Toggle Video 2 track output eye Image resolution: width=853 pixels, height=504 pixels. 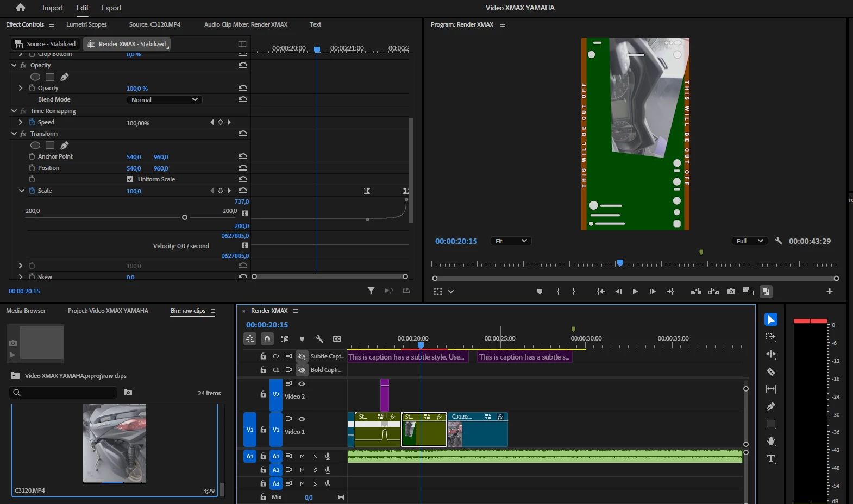click(302, 383)
